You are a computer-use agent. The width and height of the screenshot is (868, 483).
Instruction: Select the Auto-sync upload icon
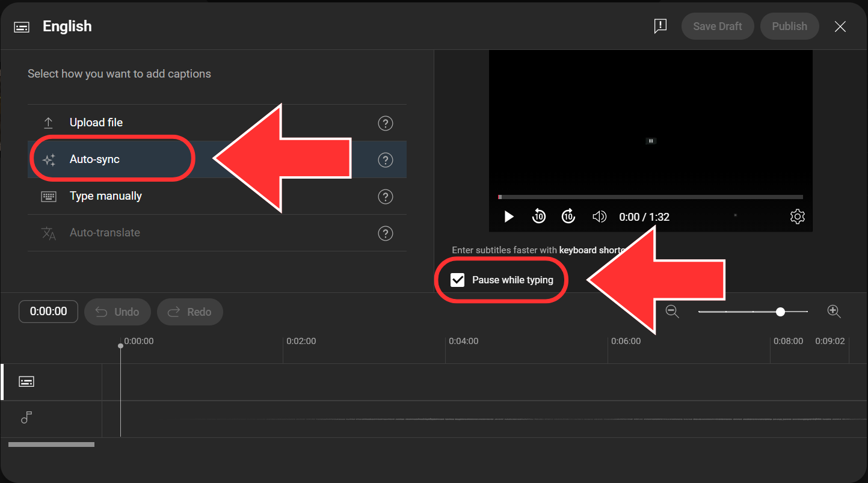tap(49, 159)
